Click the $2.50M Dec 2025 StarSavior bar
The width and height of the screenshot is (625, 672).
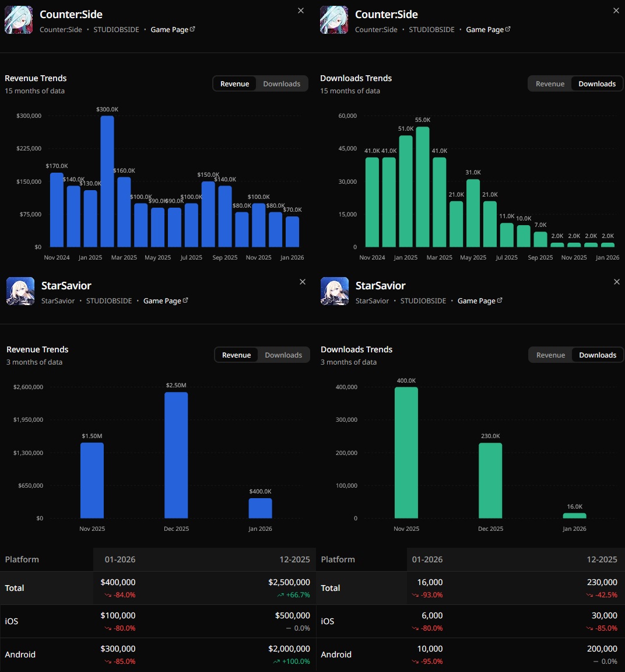pyautogui.click(x=176, y=455)
